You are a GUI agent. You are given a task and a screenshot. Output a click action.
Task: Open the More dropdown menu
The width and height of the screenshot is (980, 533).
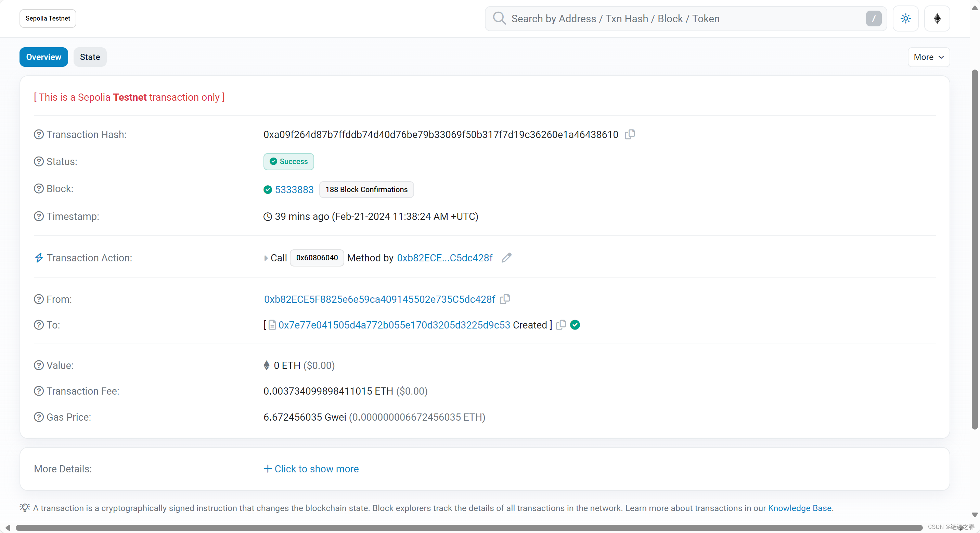tap(928, 57)
